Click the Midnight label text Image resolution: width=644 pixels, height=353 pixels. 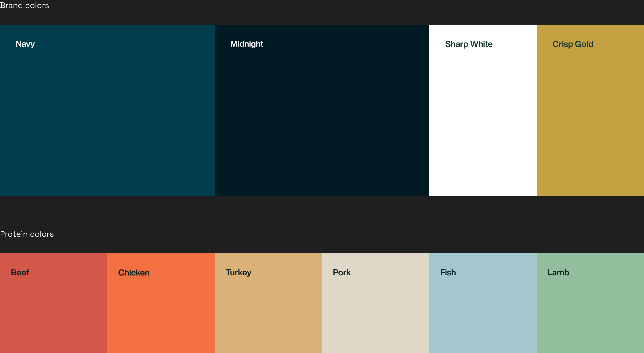247,44
